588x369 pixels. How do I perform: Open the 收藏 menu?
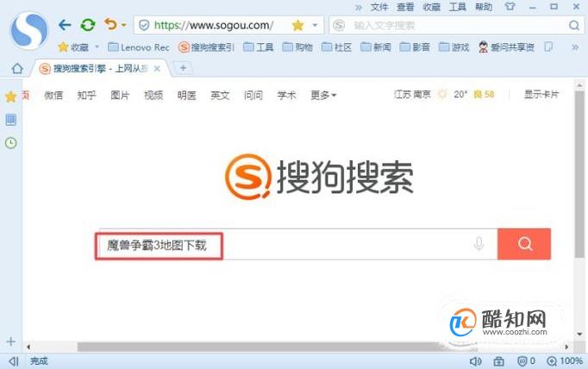431,7
